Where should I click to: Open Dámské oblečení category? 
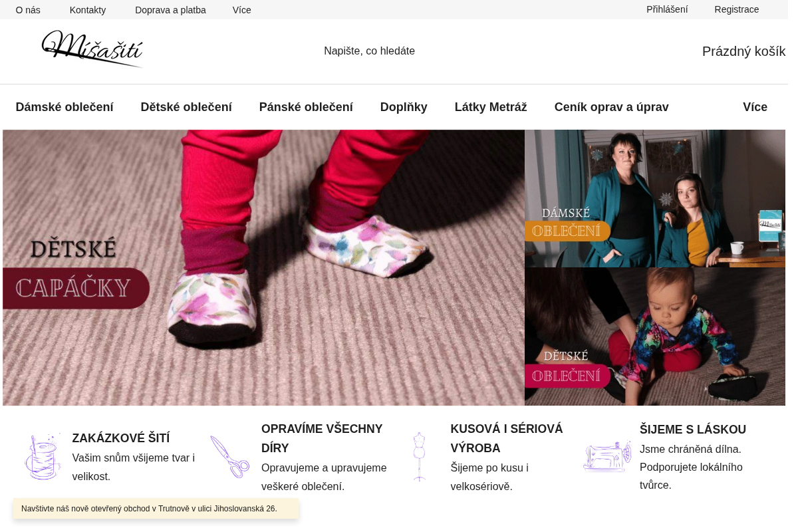point(65,107)
